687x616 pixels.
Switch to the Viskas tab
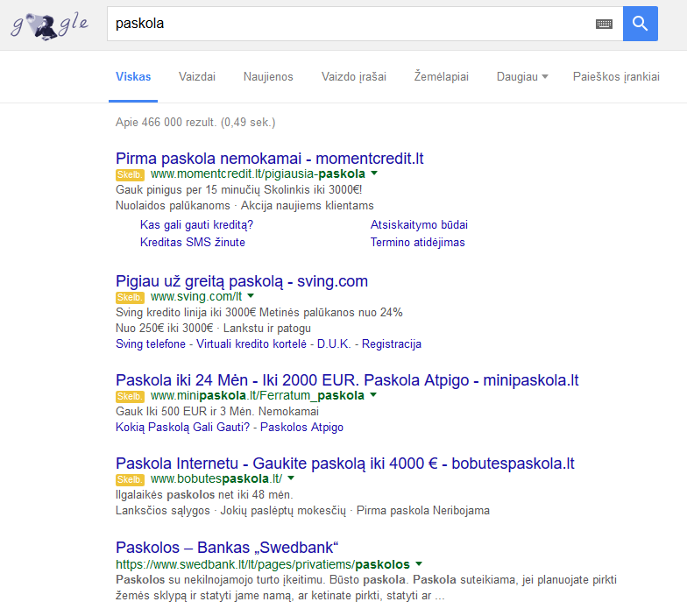tap(133, 77)
